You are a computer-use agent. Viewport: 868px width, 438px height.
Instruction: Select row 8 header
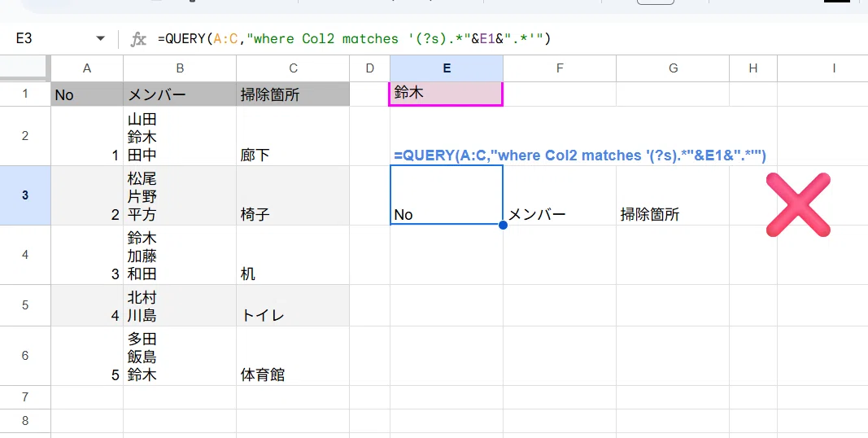tap(25, 421)
